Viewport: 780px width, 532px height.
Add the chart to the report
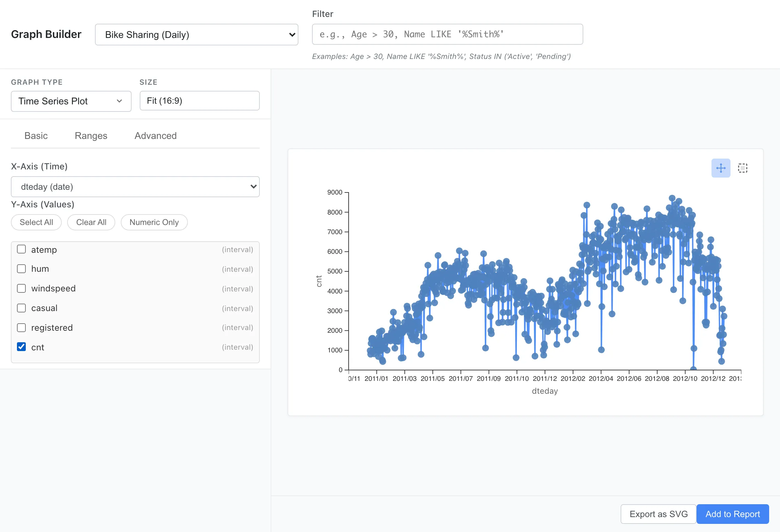733,514
